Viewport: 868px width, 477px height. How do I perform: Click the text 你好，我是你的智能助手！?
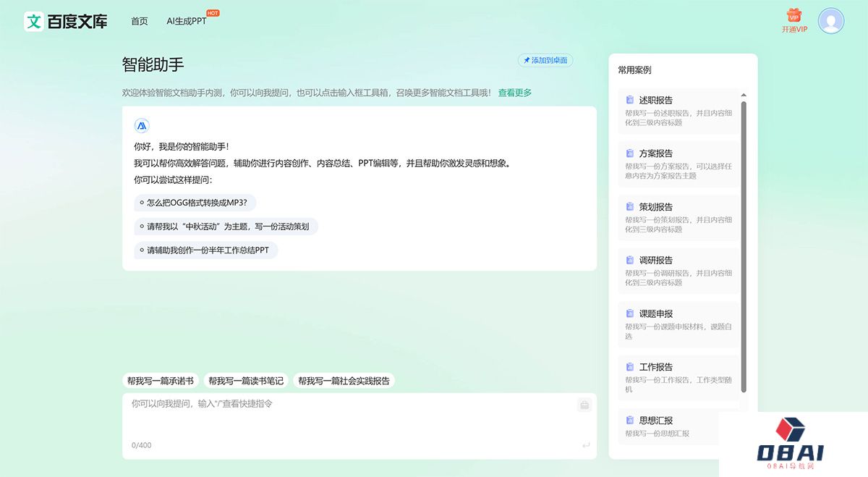coord(182,146)
